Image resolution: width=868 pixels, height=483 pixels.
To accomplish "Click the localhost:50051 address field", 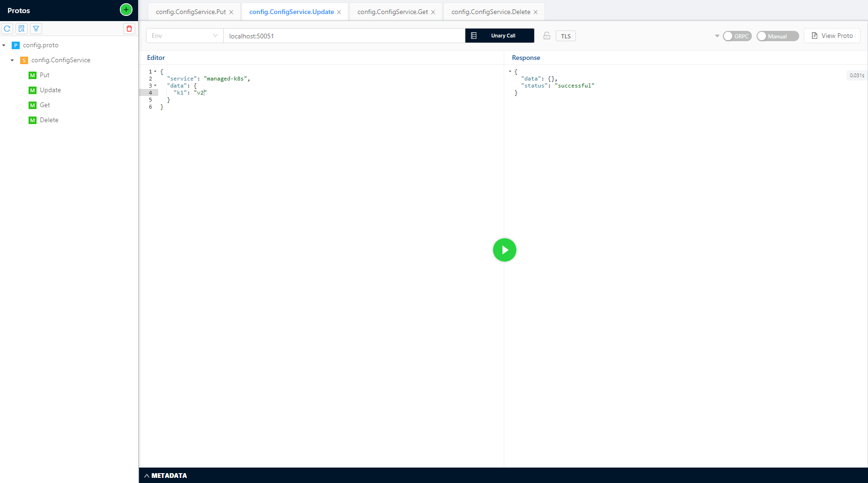I will click(344, 36).
